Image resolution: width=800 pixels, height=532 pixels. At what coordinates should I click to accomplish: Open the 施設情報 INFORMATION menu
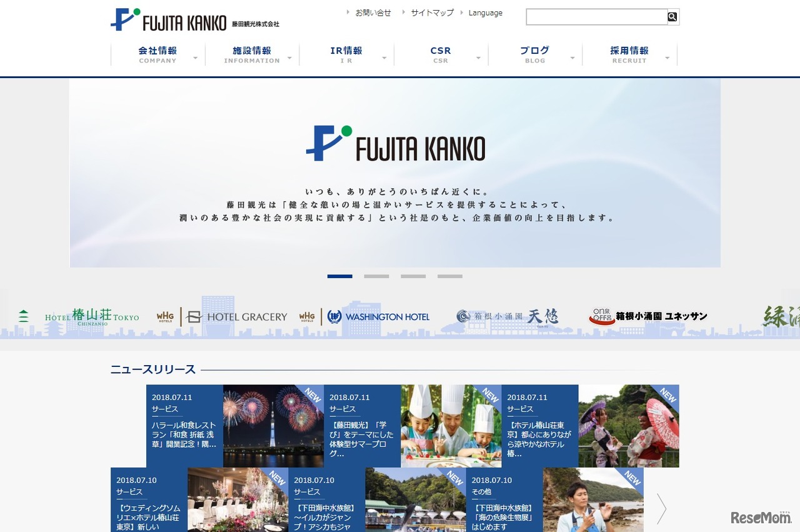point(252,54)
